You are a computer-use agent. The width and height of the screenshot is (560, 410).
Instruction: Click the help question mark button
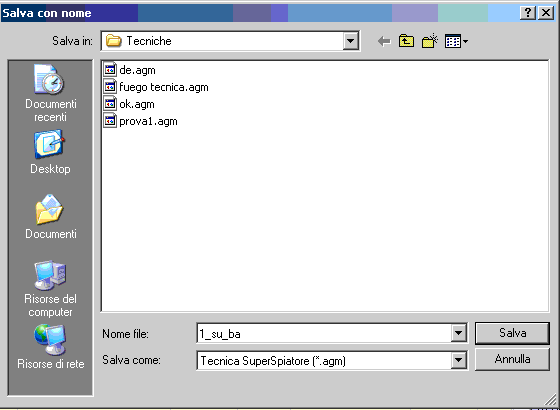[528, 13]
